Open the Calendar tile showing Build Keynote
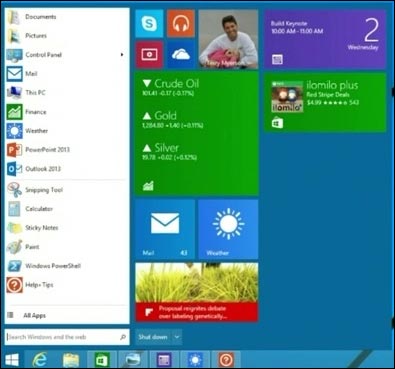The width and height of the screenshot is (395, 369). click(325, 39)
